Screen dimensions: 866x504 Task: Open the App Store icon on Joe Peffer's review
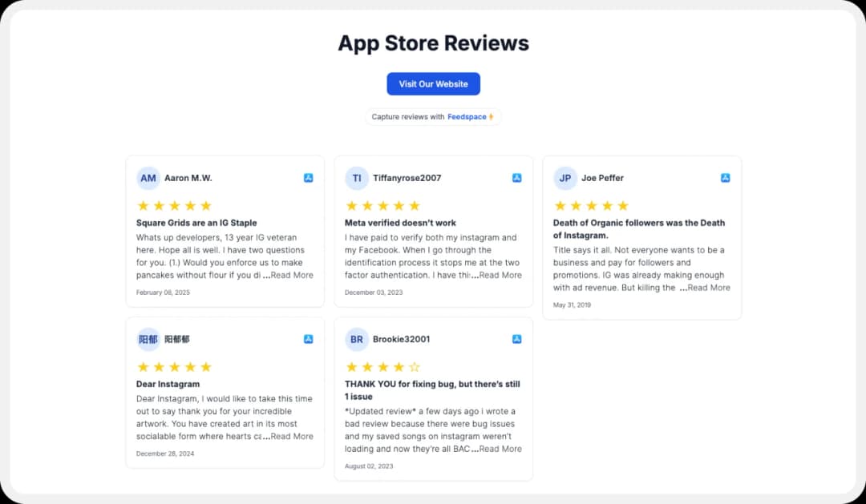coord(726,178)
